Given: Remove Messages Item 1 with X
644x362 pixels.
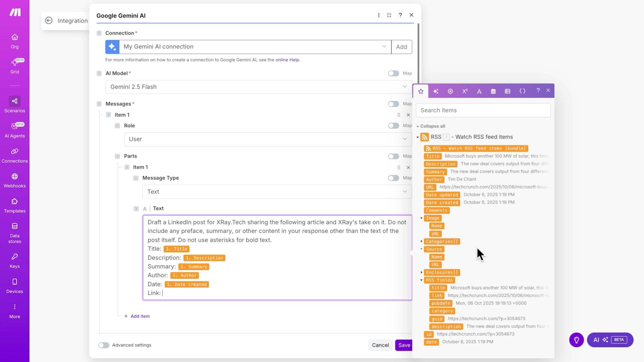Looking at the screenshot, I should click(x=408, y=115).
